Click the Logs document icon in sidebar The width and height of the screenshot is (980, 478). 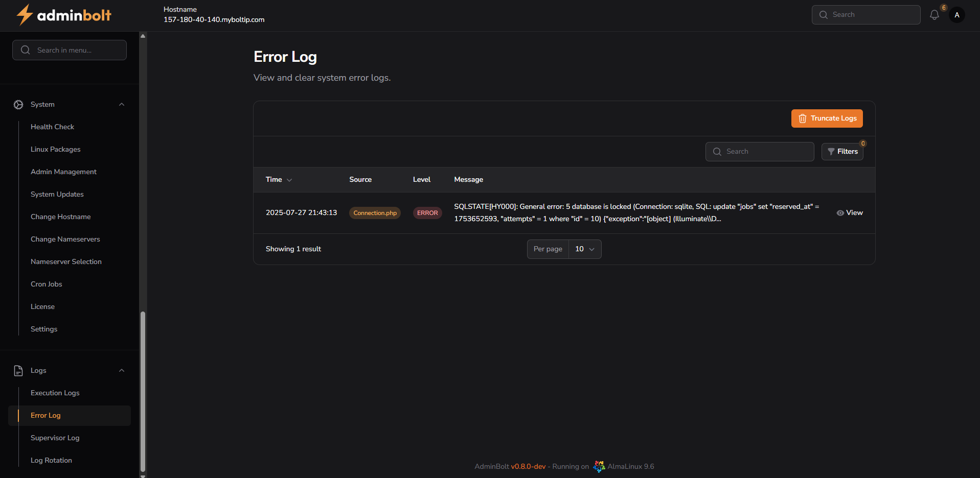[x=18, y=370]
